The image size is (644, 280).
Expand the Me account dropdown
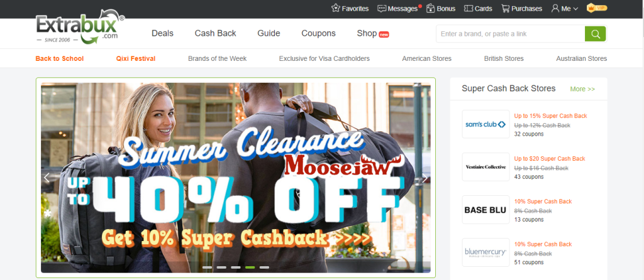(565, 9)
